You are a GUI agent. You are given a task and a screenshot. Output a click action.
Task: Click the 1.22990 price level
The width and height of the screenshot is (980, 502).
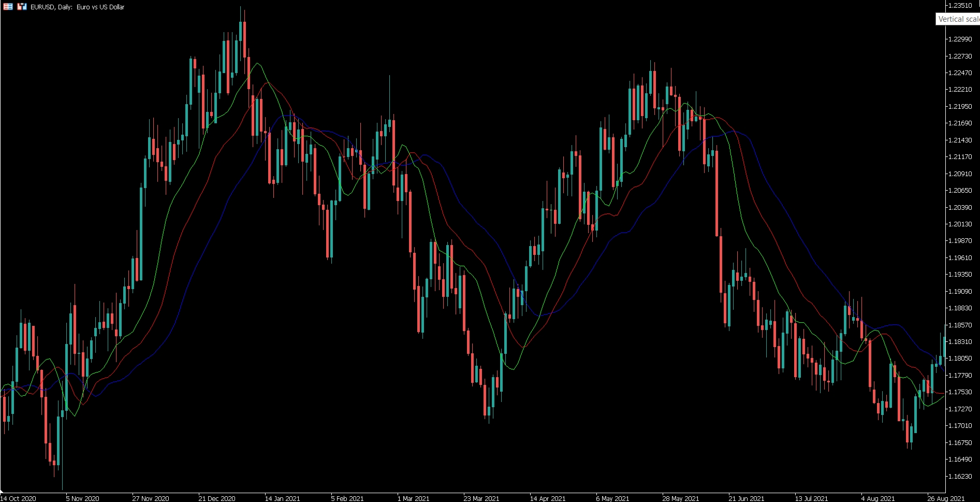960,39
